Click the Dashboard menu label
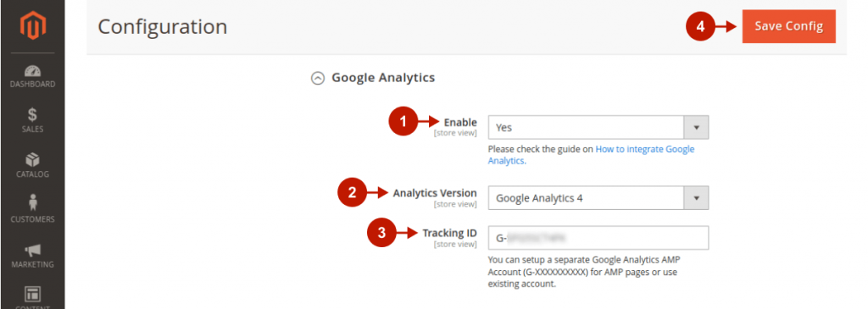Viewport: 868px width, 309px height. [33, 85]
